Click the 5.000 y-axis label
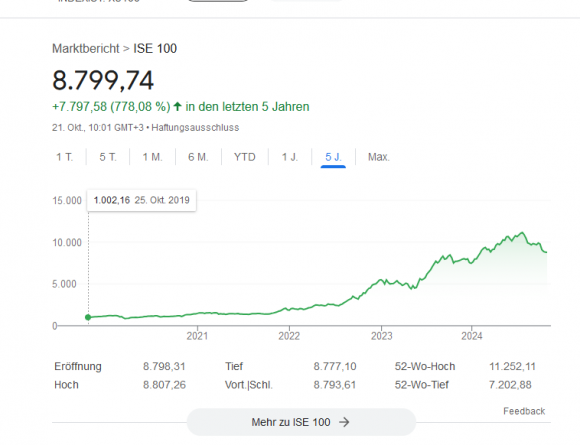The image size is (580, 445). [x=64, y=284]
